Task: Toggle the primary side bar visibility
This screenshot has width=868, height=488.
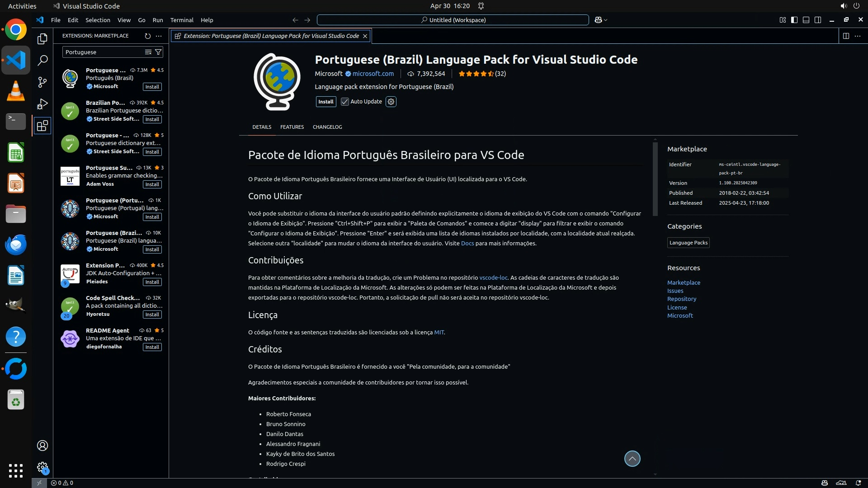Action: click(794, 20)
